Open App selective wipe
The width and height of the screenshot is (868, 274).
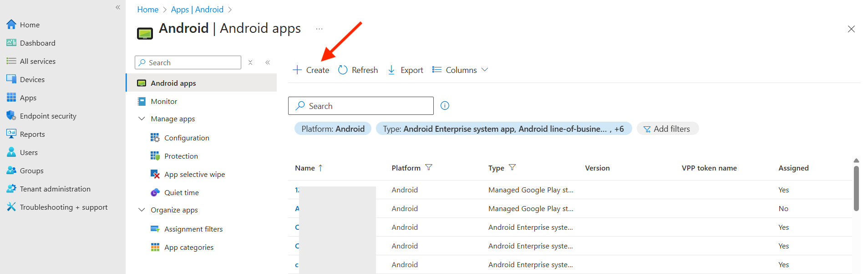point(194,174)
